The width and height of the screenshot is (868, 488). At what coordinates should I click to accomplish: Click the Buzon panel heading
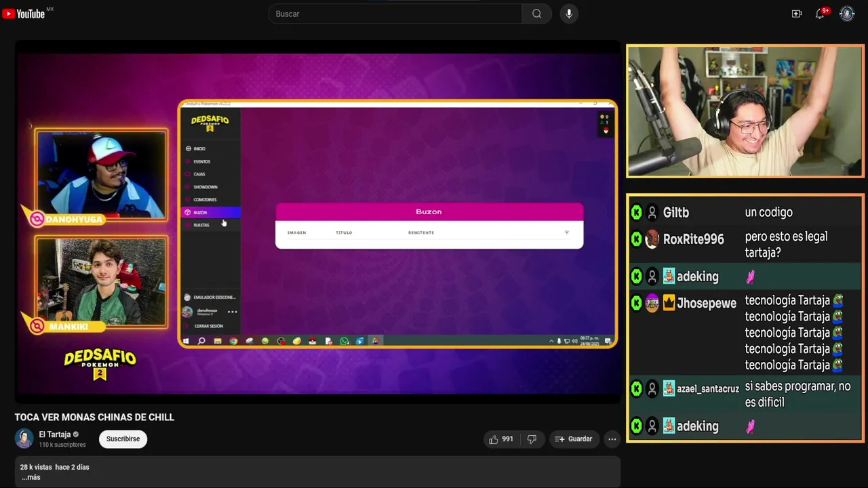click(x=429, y=211)
